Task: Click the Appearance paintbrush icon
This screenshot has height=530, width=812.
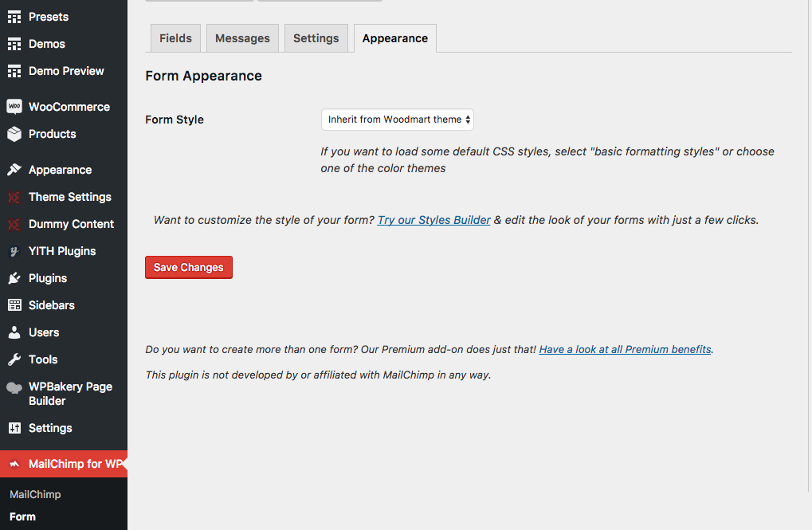Action: tap(14, 170)
